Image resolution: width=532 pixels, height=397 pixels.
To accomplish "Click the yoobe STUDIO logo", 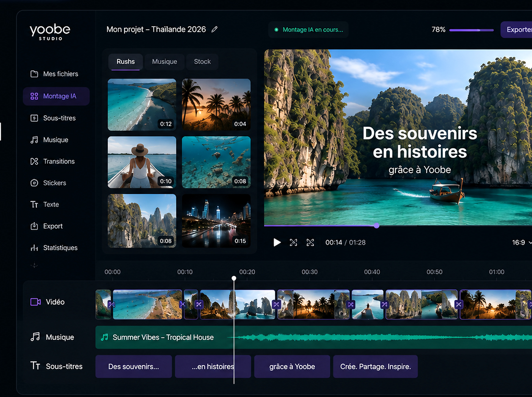I will coord(50,32).
